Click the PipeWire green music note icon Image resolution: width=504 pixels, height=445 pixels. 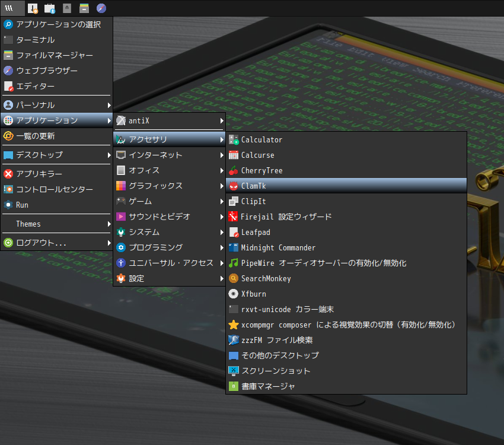click(234, 263)
